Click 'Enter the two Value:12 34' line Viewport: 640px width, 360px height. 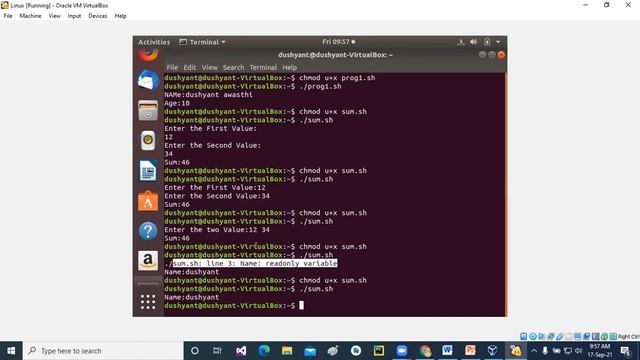click(217, 230)
